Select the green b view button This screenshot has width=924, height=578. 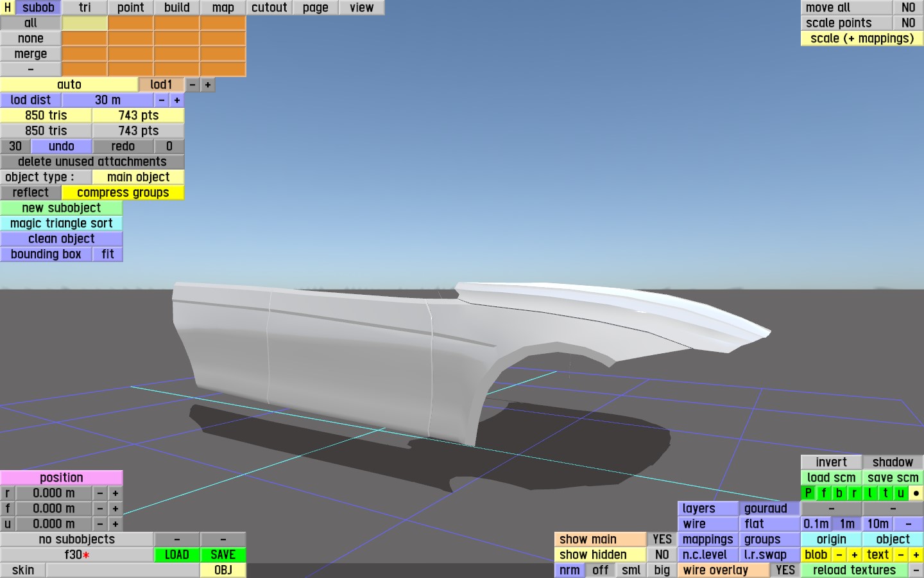coord(839,493)
